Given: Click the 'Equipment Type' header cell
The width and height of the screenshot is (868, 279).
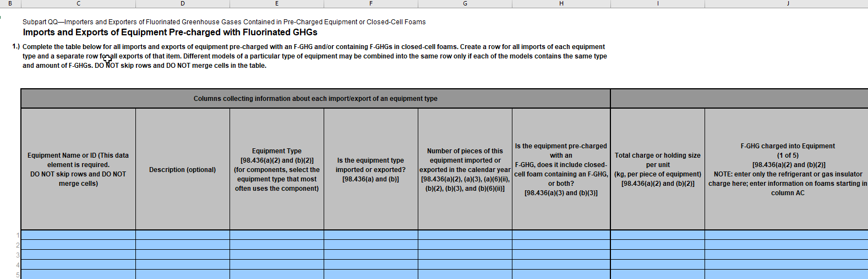Looking at the screenshot, I should [x=277, y=169].
